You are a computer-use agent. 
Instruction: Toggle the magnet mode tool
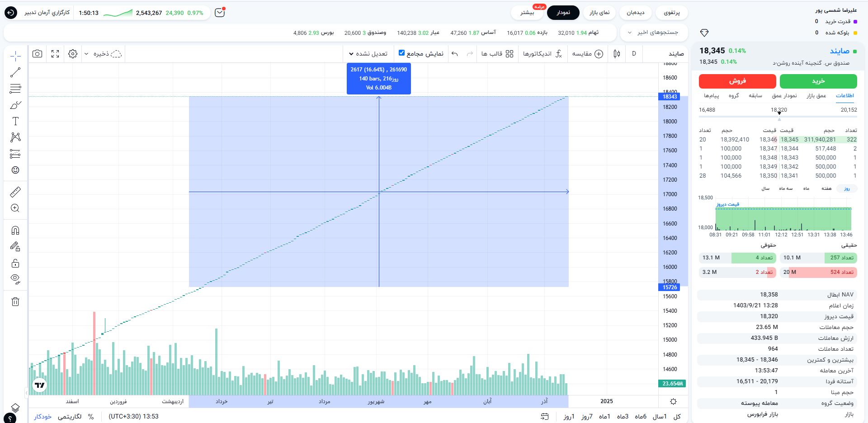click(x=15, y=230)
